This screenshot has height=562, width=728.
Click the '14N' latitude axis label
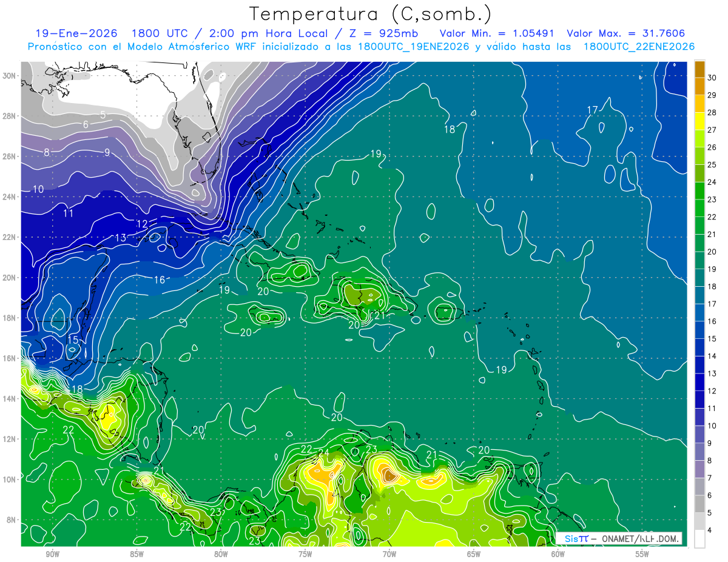coord(10,399)
